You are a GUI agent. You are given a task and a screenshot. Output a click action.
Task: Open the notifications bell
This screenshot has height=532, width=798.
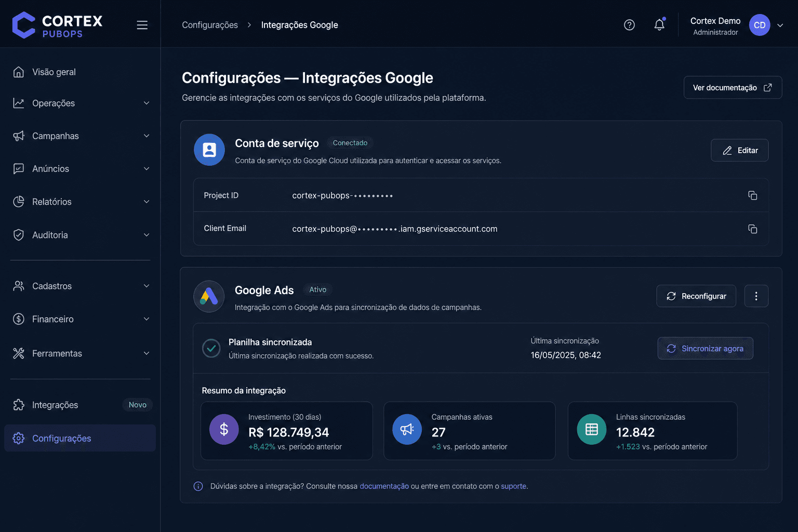(x=659, y=24)
